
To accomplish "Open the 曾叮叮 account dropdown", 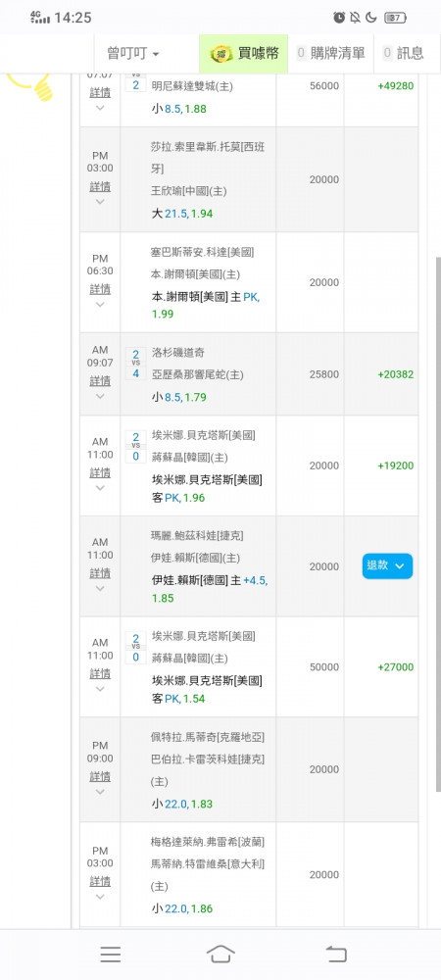I will pyautogui.click(x=133, y=54).
